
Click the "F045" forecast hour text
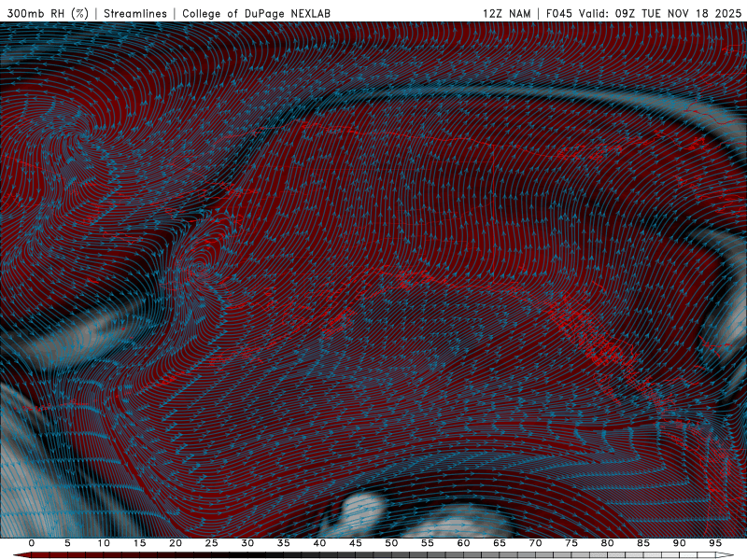click(x=559, y=13)
